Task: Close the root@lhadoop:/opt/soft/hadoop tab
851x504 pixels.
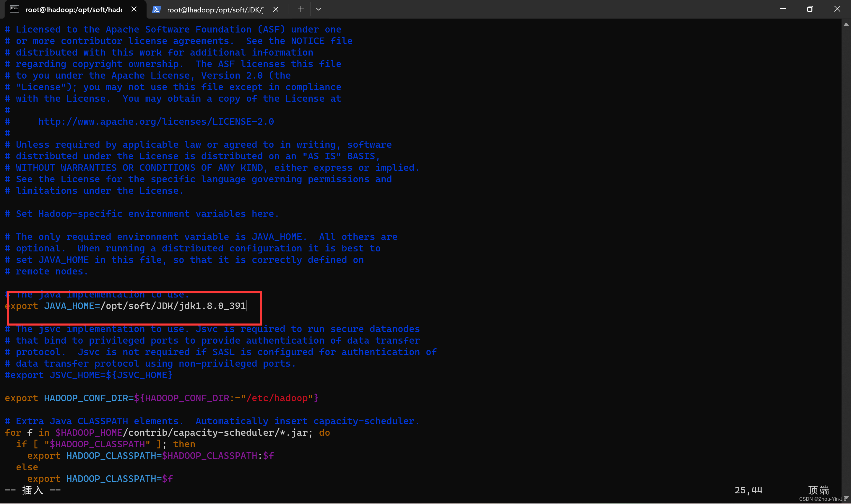Action: (134, 9)
